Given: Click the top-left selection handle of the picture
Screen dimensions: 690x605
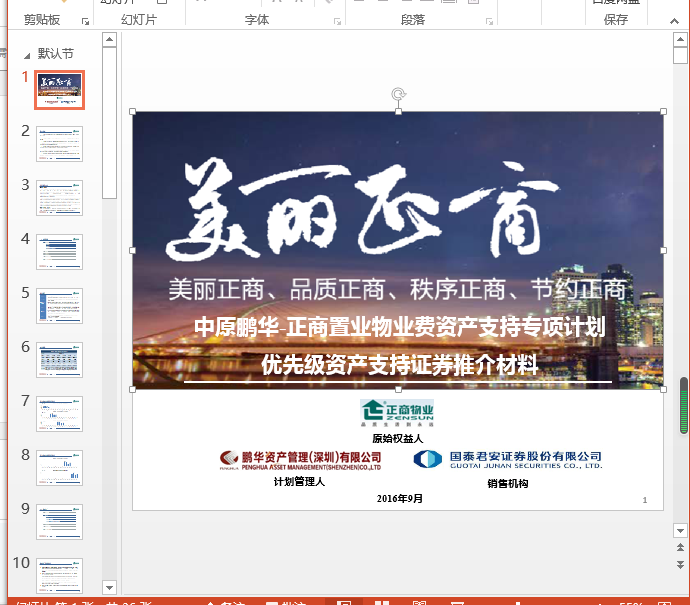Looking at the screenshot, I should [132, 111].
